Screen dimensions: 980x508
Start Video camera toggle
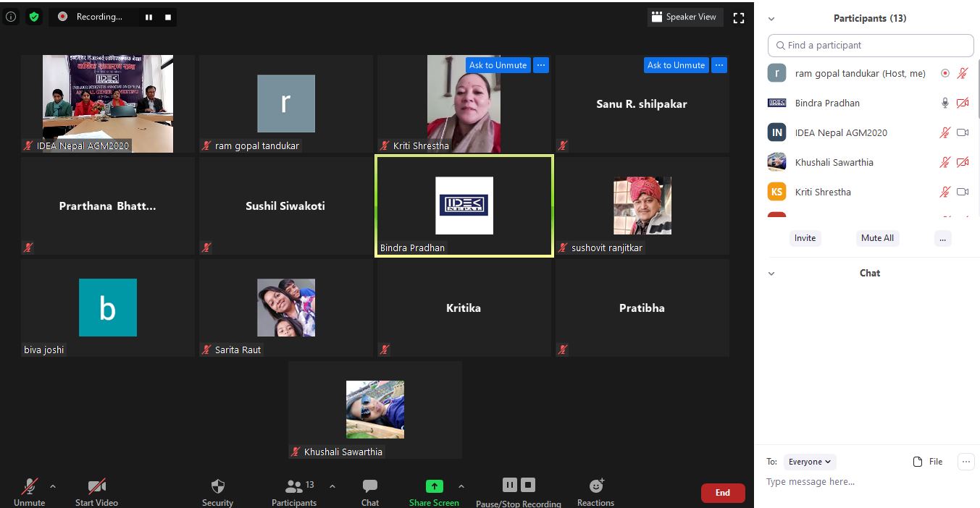[96, 486]
